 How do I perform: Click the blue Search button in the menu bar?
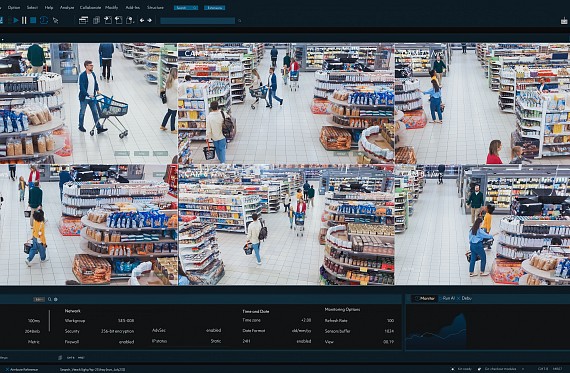click(186, 8)
